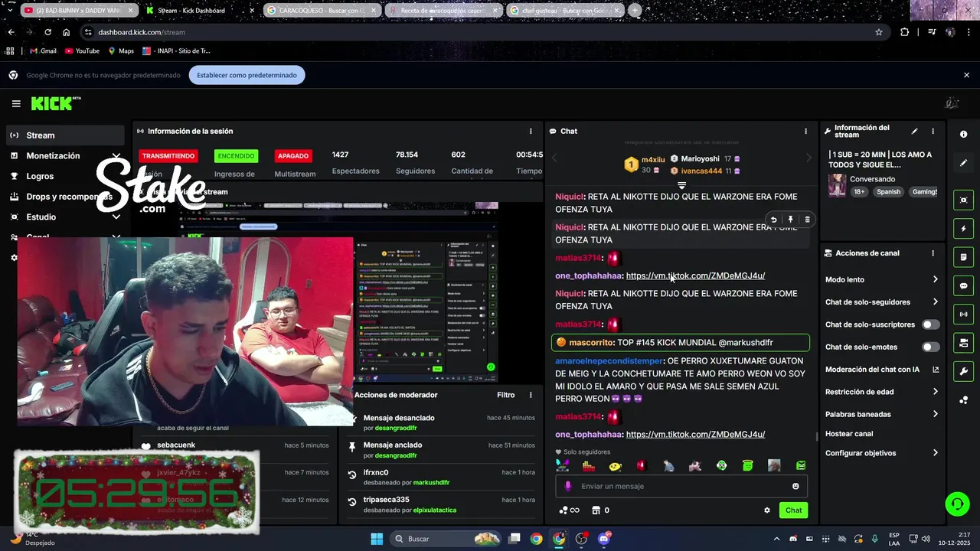Screen dimensions: 980x551
Task: Open the Filtro dropdown in moderator actions
Action: tap(505, 395)
